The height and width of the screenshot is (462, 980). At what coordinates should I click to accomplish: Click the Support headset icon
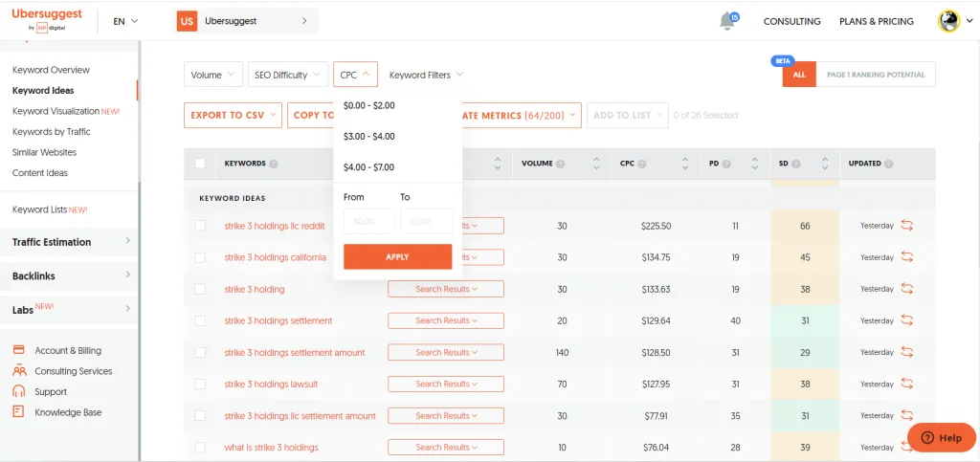[x=19, y=391]
